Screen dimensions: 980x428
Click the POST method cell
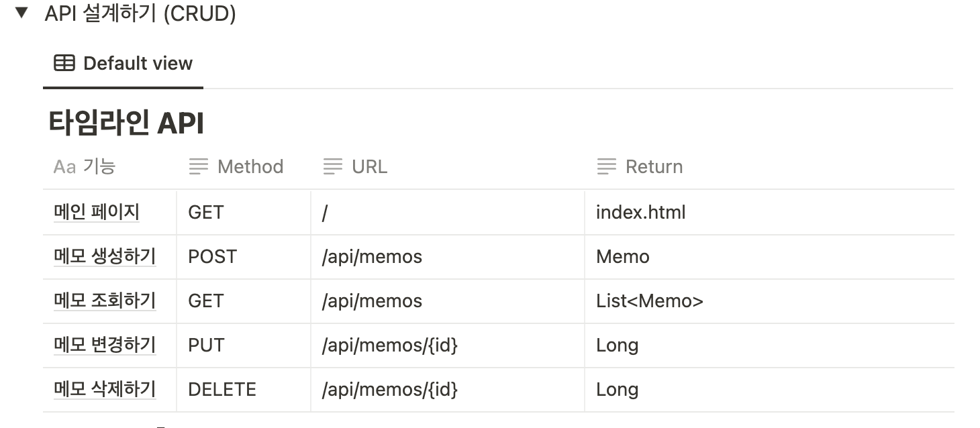click(213, 256)
